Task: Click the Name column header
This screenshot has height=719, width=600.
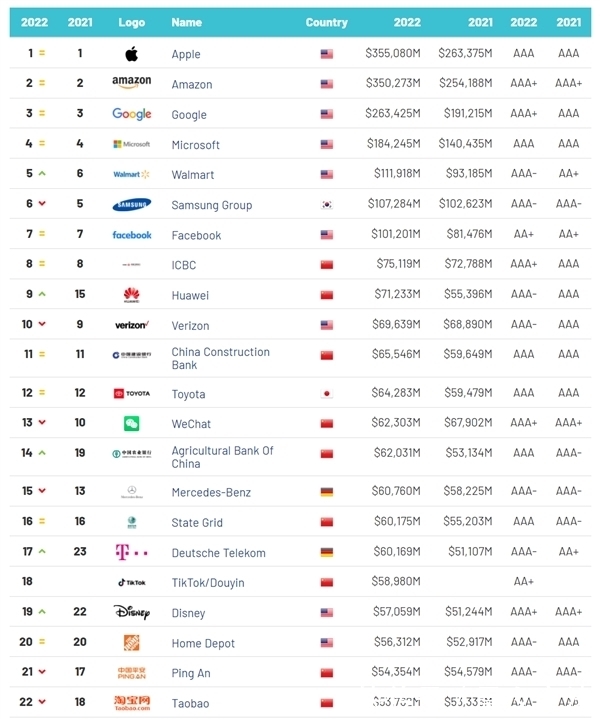Action: [186, 22]
